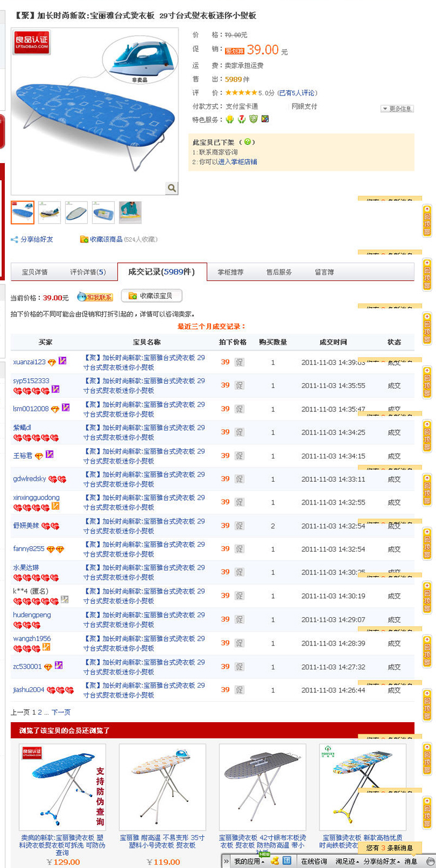
Task: Open the 淘足迹 dropdown in bottom toolbar
Action: (346, 861)
